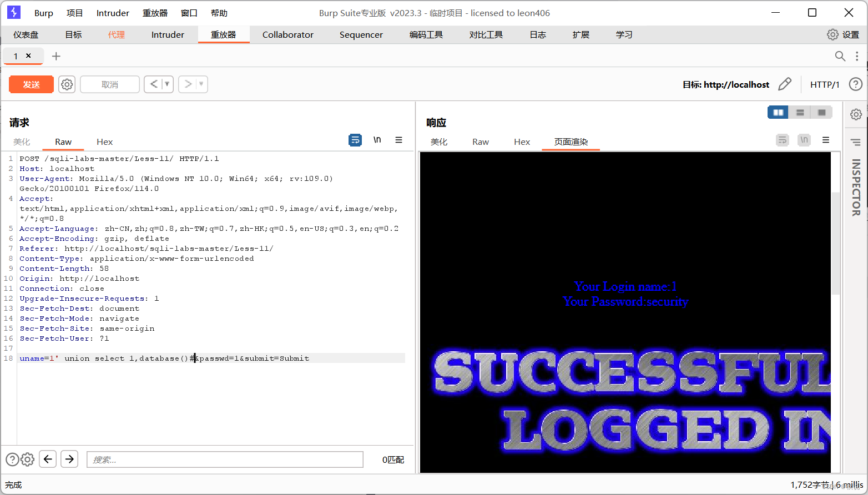The image size is (868, 495).
Task: Click the 发送 send button
Action: 32,84
